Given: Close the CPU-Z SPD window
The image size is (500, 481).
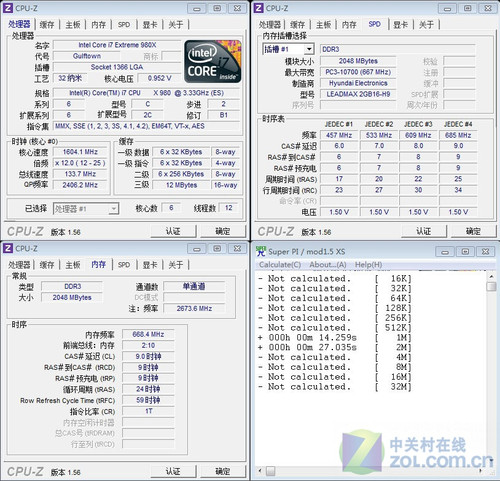Looking at the screenshot, I should click(x=488, y=8).
